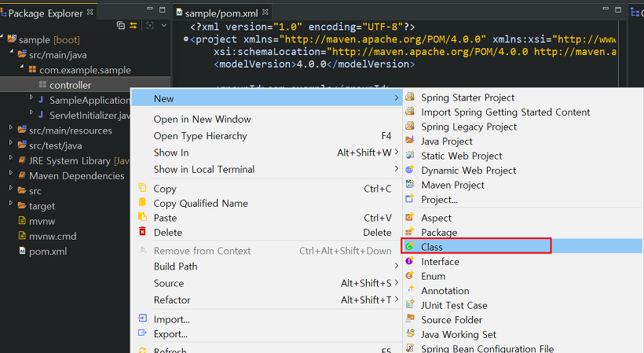Click the Aspect icon
The height and width of the screenshot is (353, 644).
[409, 217]
